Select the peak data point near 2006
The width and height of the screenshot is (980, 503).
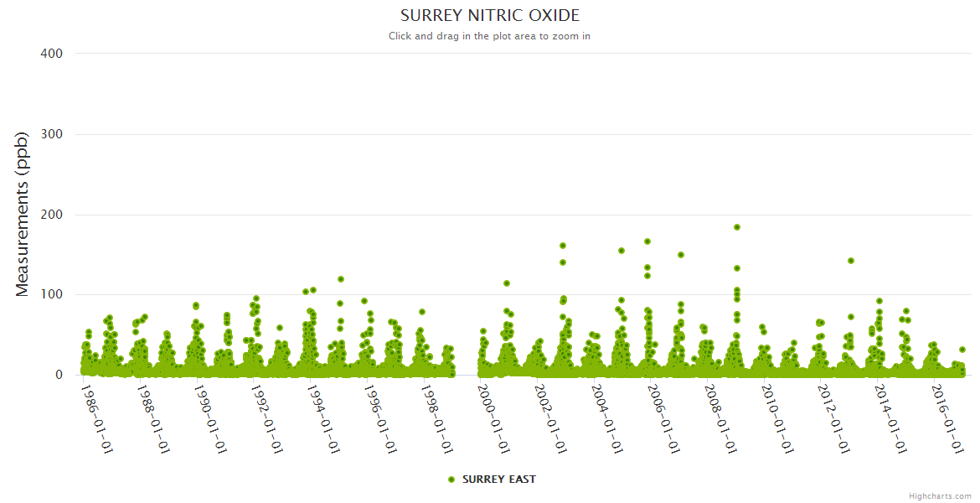(x=647, y=241)
